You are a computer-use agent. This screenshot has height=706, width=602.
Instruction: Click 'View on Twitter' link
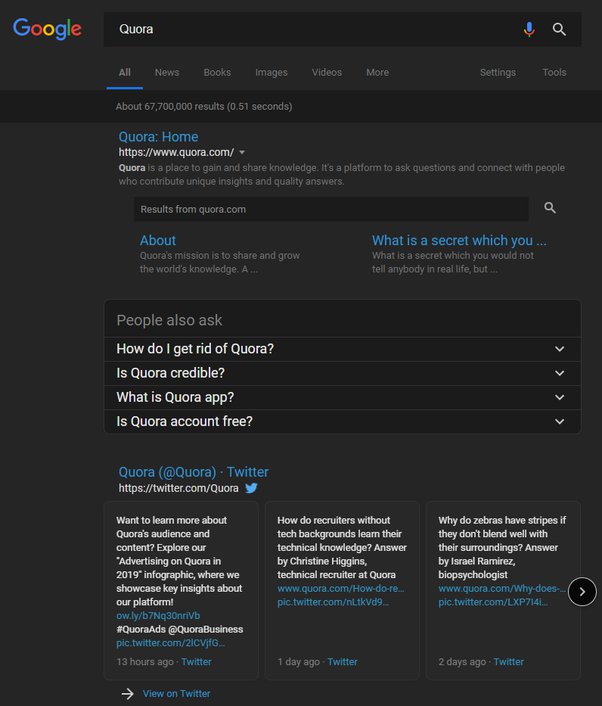(x=177, y=694)
